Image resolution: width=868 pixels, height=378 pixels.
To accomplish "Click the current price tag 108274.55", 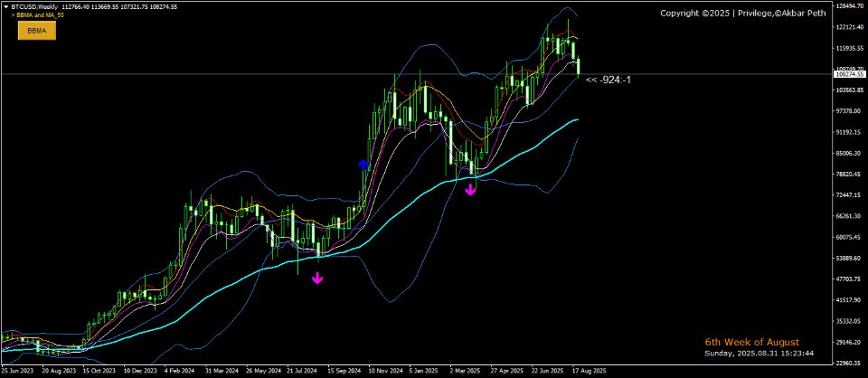I will (x=849, y=73).
